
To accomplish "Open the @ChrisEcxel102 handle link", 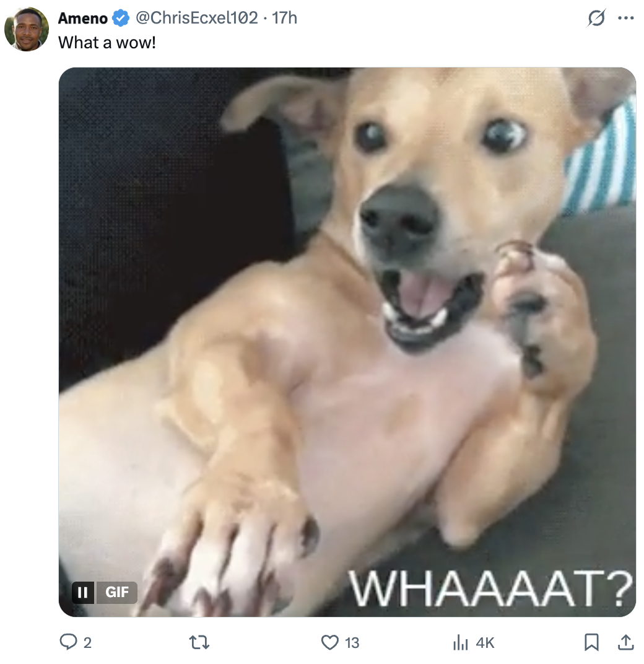I will pos(196,18).
